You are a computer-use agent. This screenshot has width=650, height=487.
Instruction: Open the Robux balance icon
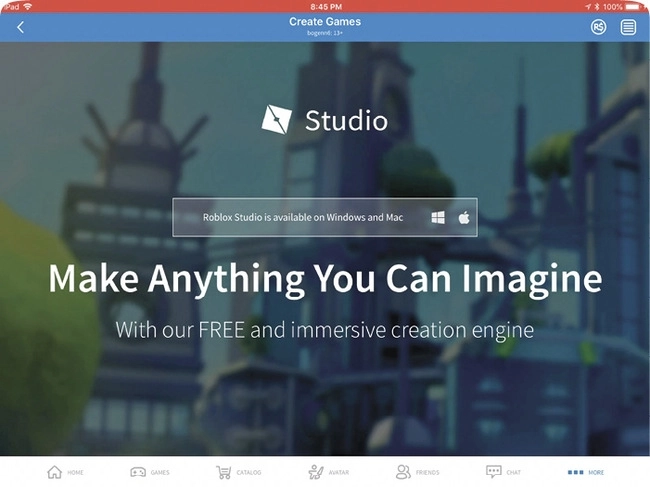pos(598,27)
